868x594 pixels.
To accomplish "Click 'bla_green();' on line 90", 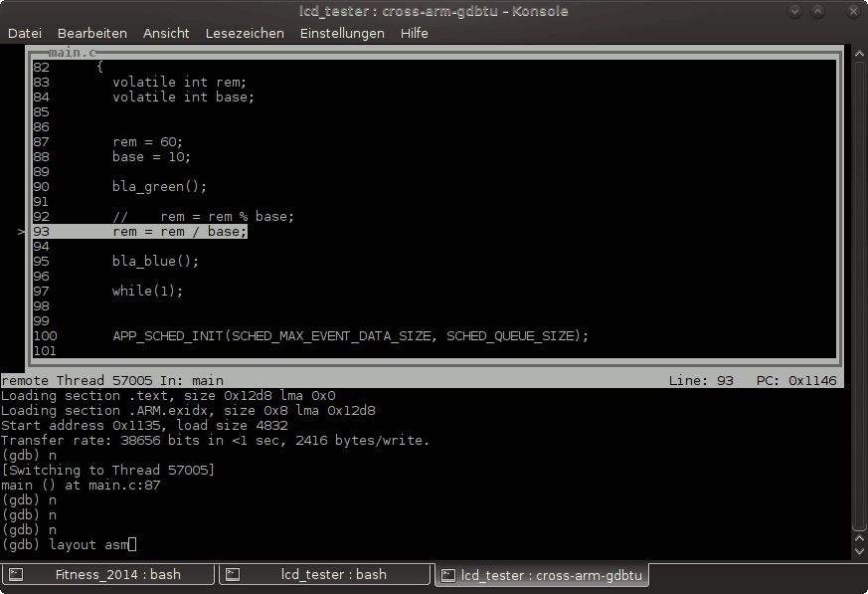I will pos(159,187).
